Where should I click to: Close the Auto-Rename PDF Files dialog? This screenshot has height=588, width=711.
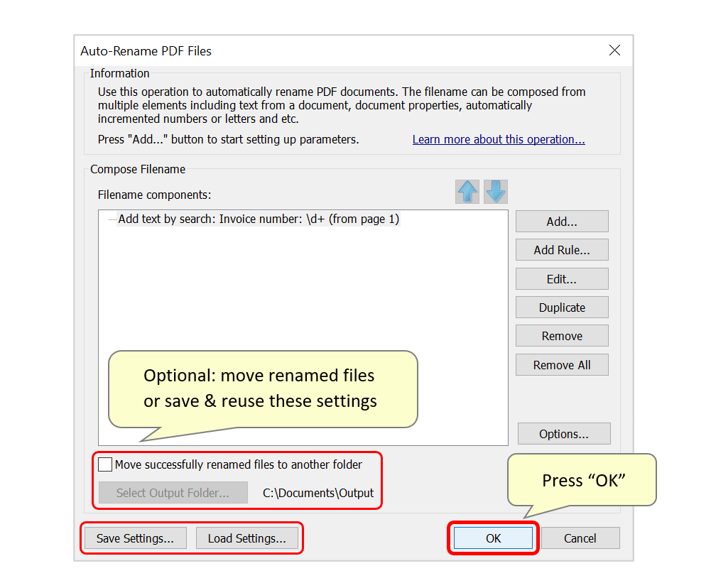[x=614, y=50]
